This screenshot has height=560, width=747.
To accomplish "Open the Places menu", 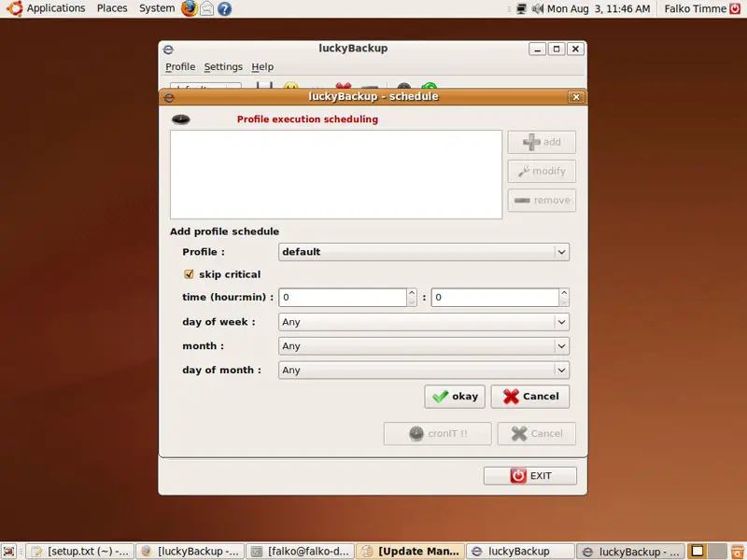I will point(112,8).
